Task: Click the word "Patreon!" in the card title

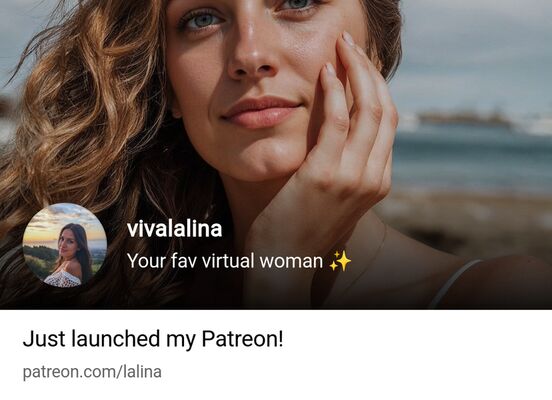Action: click(242, 339)
